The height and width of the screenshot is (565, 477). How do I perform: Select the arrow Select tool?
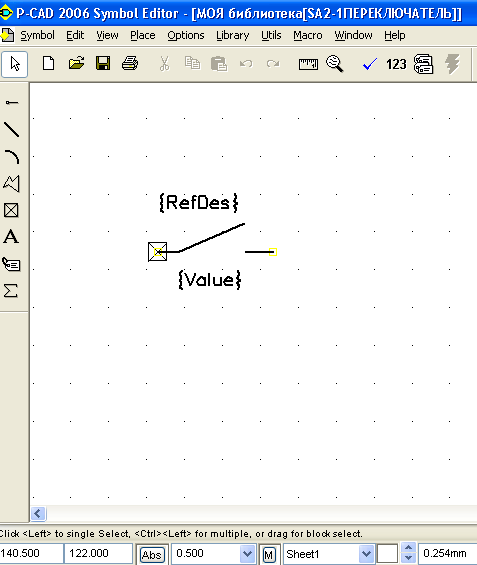point(15,64)
